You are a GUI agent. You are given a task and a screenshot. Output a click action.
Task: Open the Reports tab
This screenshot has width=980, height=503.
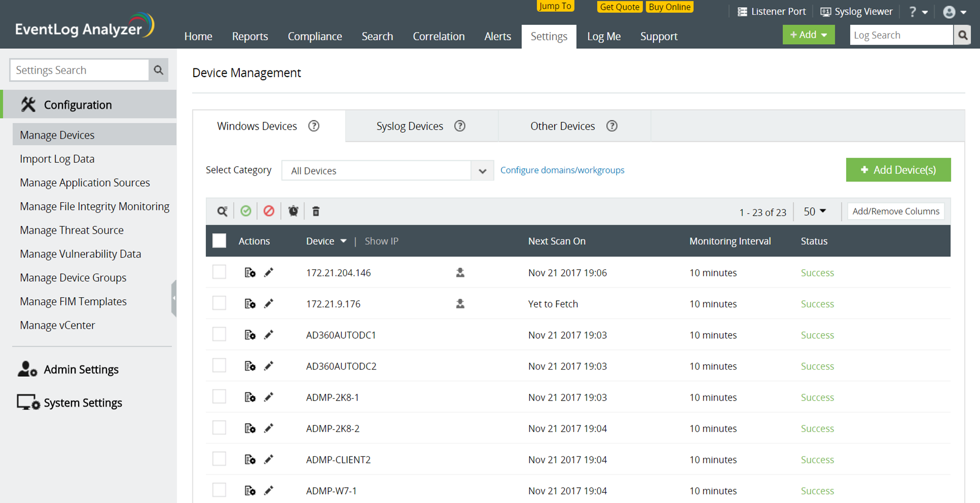[250, 37]
